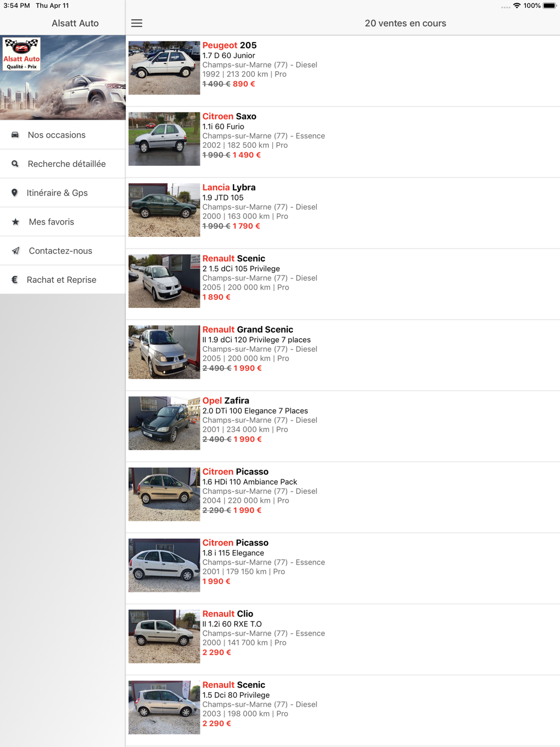This screenshot has height=747, width=560.
Task: Open the Renault Clio listing title
Action: click(x=227, y=614)
